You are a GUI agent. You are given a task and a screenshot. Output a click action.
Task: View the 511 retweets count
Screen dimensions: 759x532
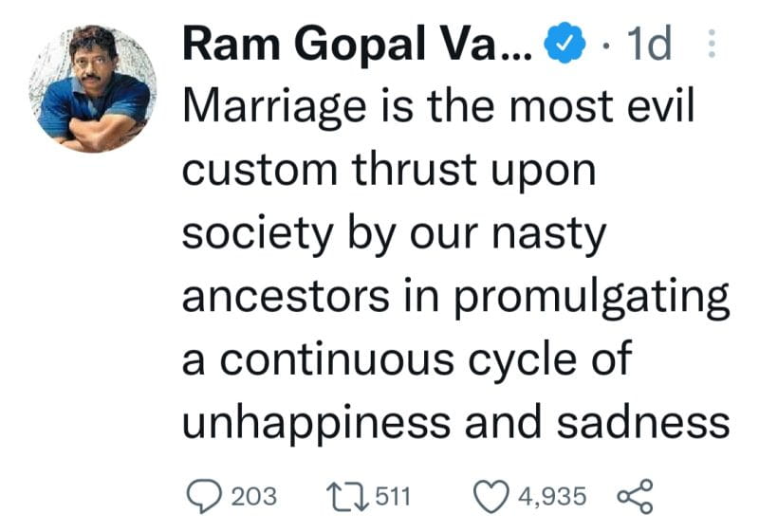(393, 497)
